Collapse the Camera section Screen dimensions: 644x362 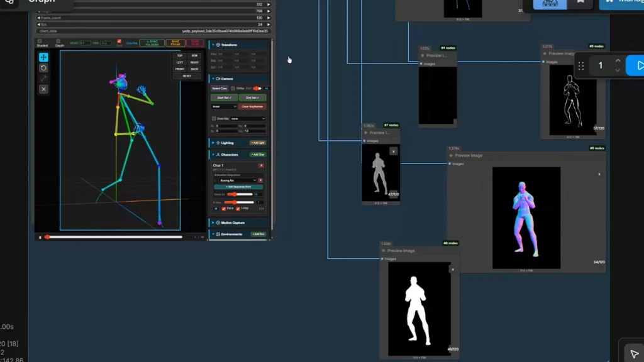pyautogui.click(x=213, y=79)
